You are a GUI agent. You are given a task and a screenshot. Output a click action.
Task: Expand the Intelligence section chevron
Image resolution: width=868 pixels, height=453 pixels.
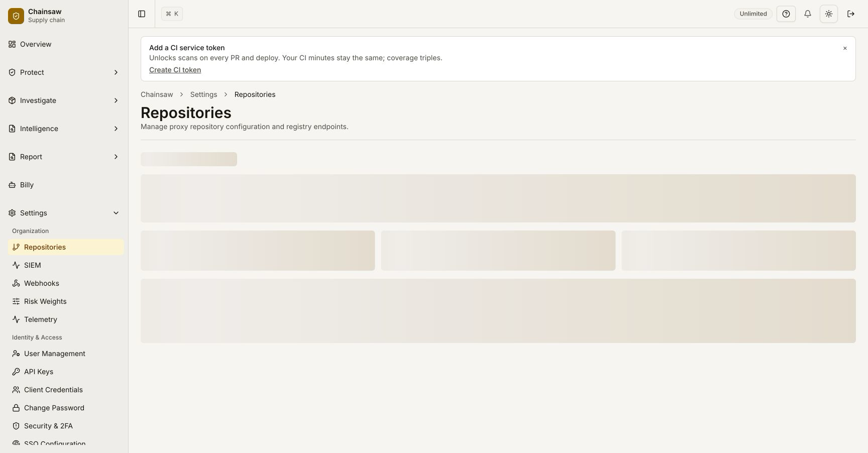click(x=116, y=129)
